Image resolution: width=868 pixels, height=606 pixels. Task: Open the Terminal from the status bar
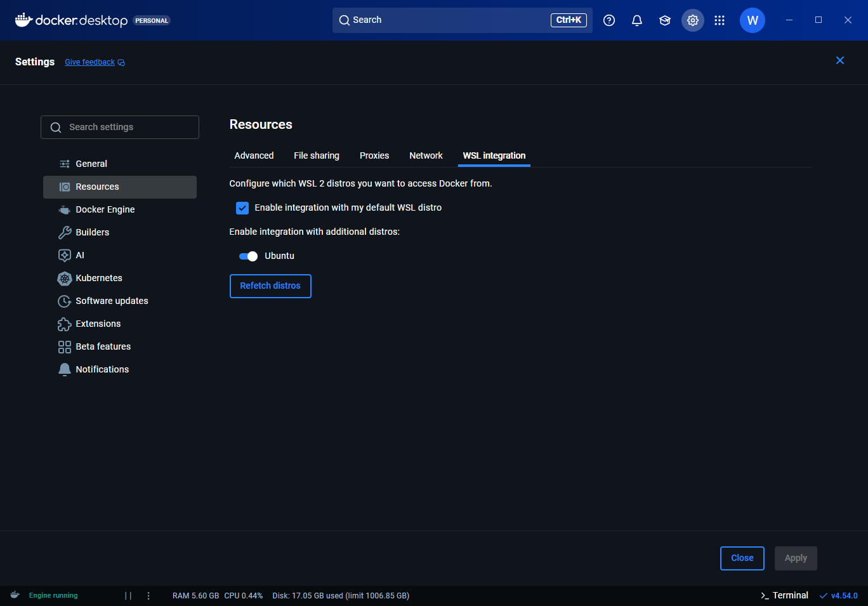pos(784,595)
